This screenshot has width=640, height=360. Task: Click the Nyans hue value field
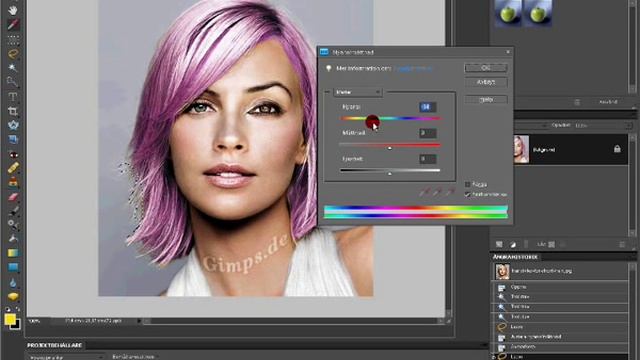(x=427, y=107)
